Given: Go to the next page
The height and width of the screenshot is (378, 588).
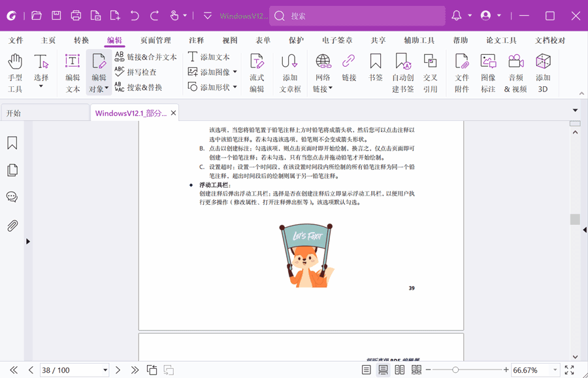Looking at the screenshot, I should pos(118,370).
